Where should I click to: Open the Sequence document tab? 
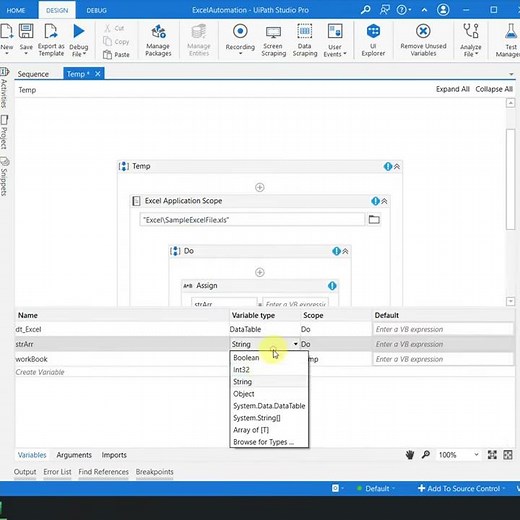(x=33, y=74)
